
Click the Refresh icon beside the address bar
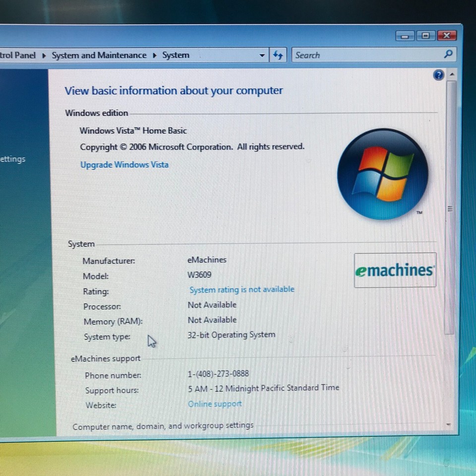pyautogui.click(x=278, y=55)
